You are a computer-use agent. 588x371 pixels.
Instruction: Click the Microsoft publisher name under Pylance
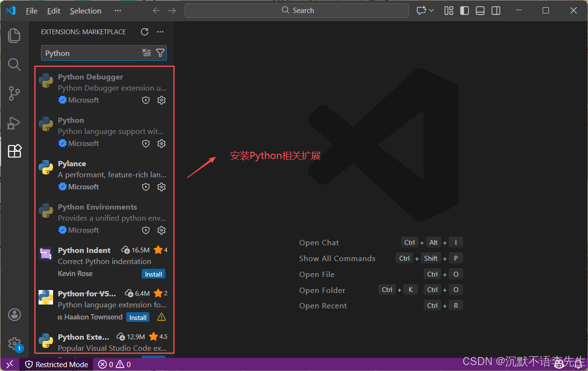[x=83, y=187]
